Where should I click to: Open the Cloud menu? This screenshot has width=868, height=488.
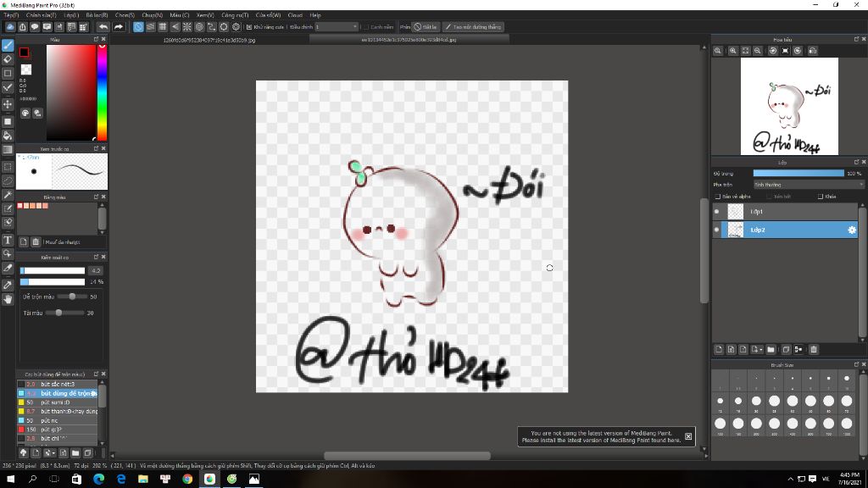[295, 15]
